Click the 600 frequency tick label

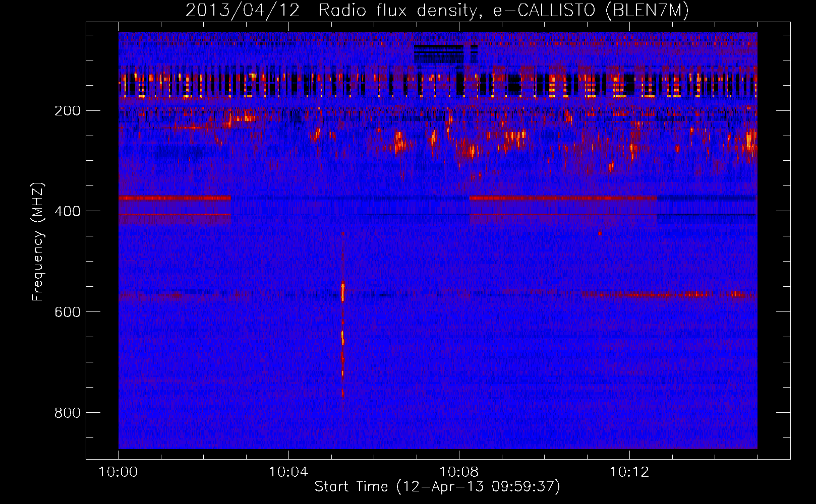[68, 312]
